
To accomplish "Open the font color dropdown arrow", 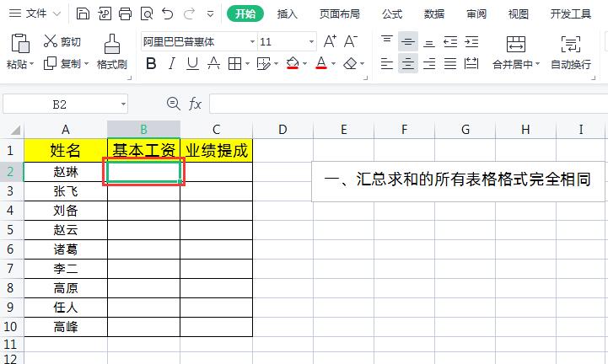I will [333, 63].
